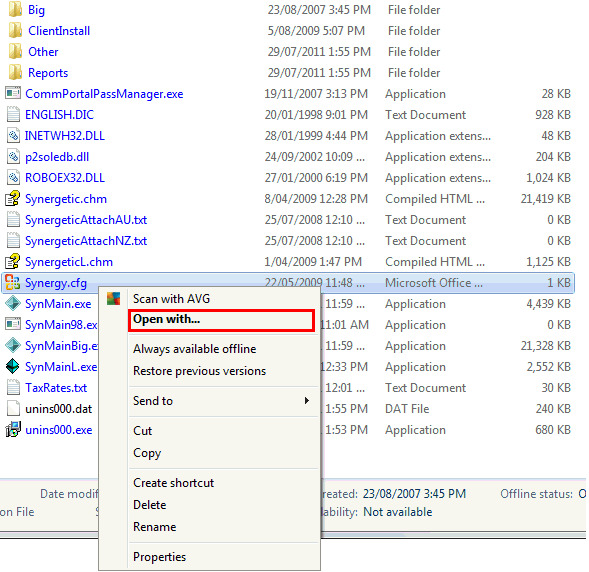
Task: Select the SynergeticL.chm file name
Action: (69, 262)
